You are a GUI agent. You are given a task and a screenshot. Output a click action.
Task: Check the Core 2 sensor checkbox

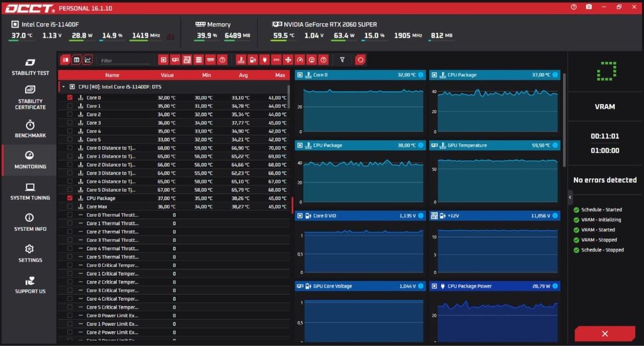(x=70, y=114)
